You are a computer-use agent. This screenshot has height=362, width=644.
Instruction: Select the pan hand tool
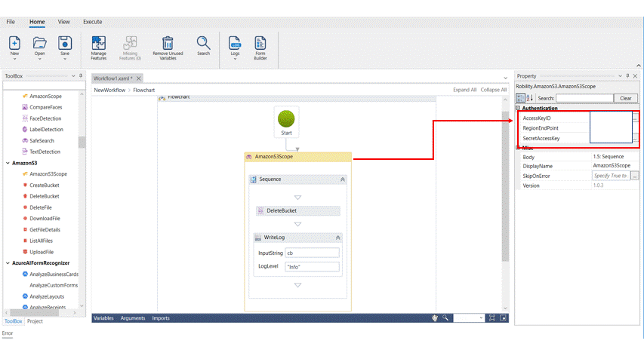point(435,318)
